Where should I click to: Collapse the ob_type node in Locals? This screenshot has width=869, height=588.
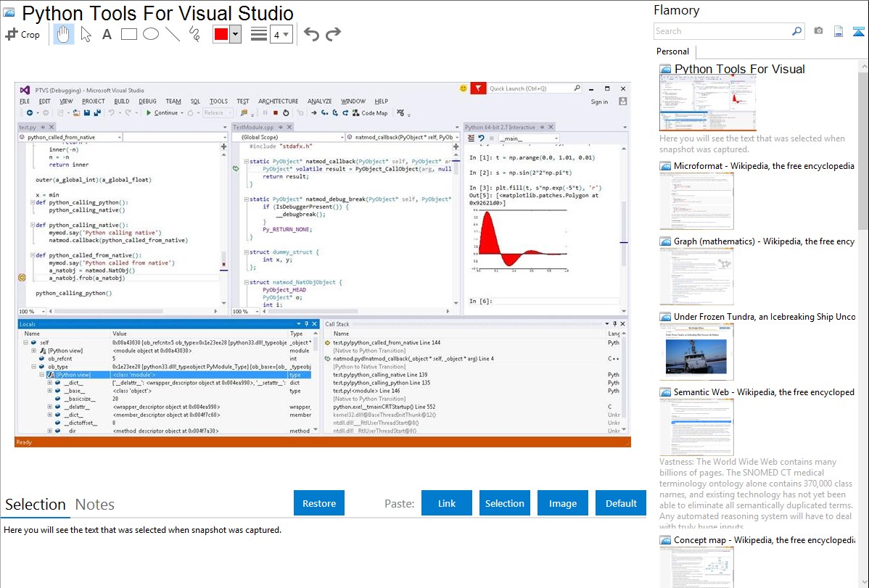34,367
